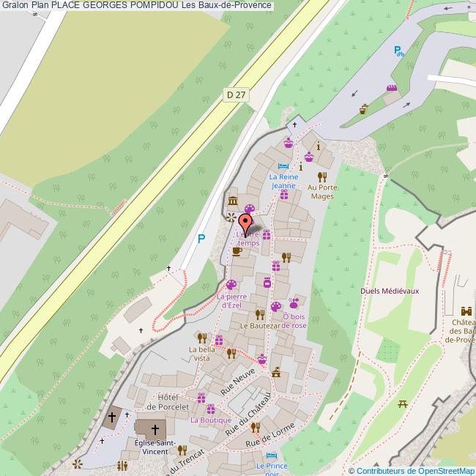476x476 pixels.
Task: Click the Duels Médiévaux map label
Action: pos(390,291)
